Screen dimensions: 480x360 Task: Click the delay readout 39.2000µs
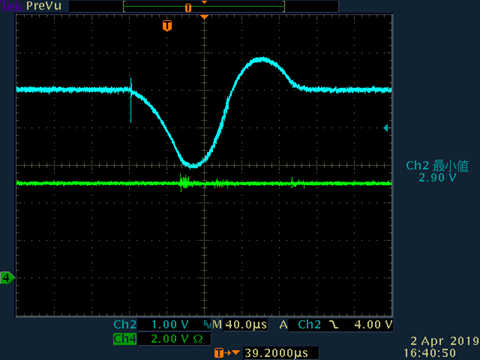coord(276,353)
